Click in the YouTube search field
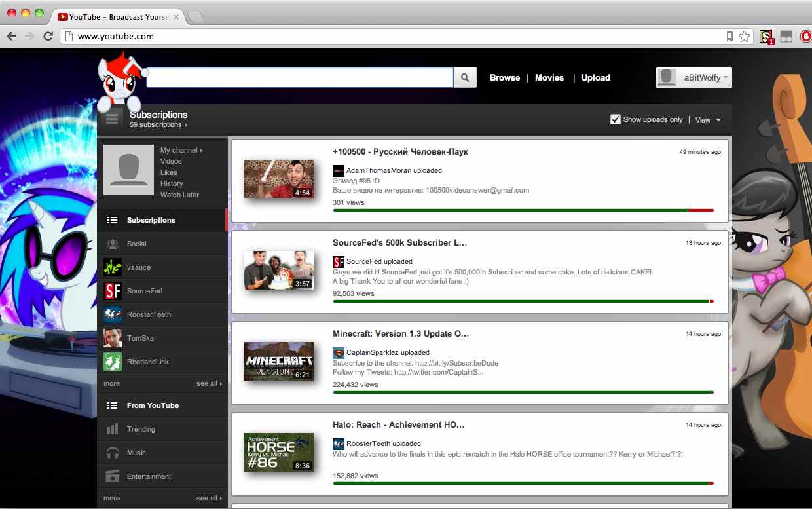The height and width of the screenshot is (509, 812). point(300,77)
